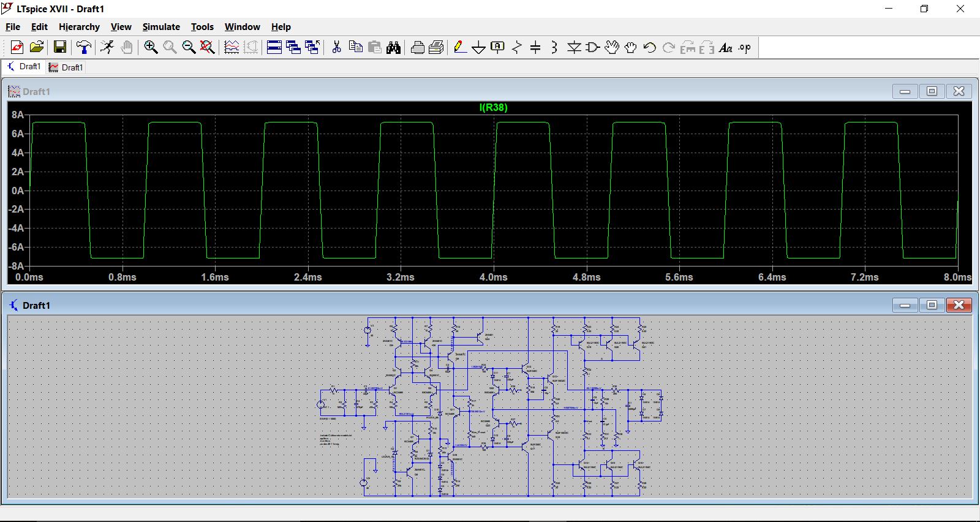Click the -8A vertical axis label
Screen dimensions: 980x522
pyautogui.click(x=16, y=266)
